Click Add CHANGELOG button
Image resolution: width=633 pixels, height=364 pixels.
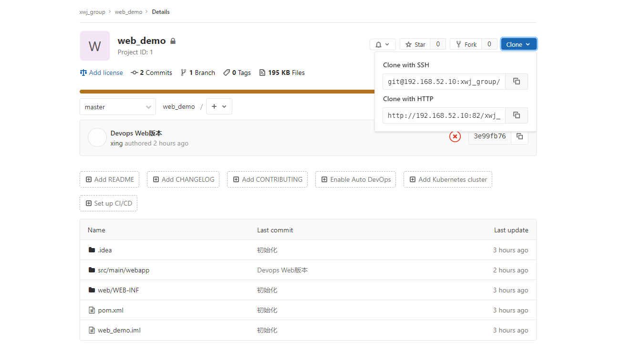[x=183, y=179]
